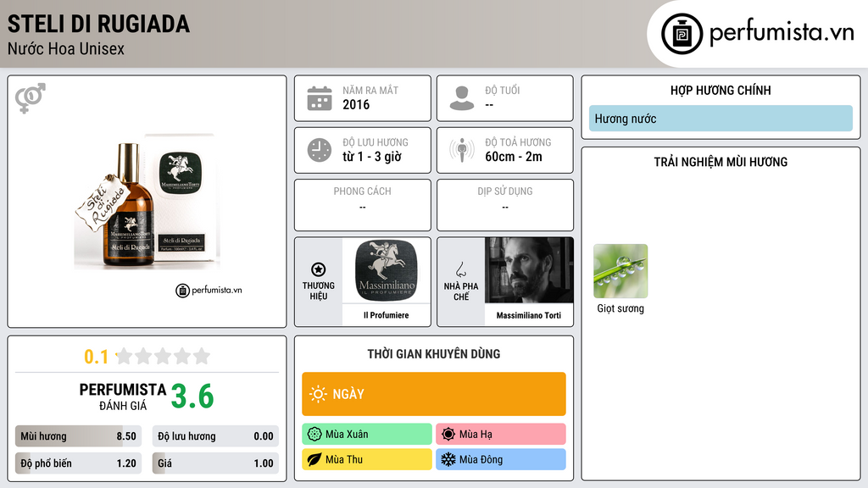Click the Phong cách box
The image size is (868, 488).
(x=363, y=205)
